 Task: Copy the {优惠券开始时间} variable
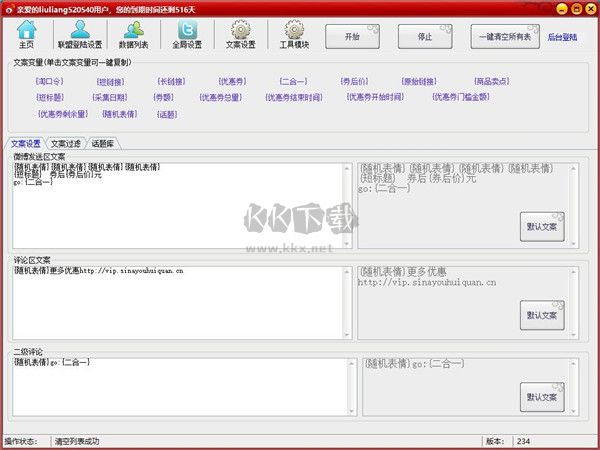click(x=375, y=97)
